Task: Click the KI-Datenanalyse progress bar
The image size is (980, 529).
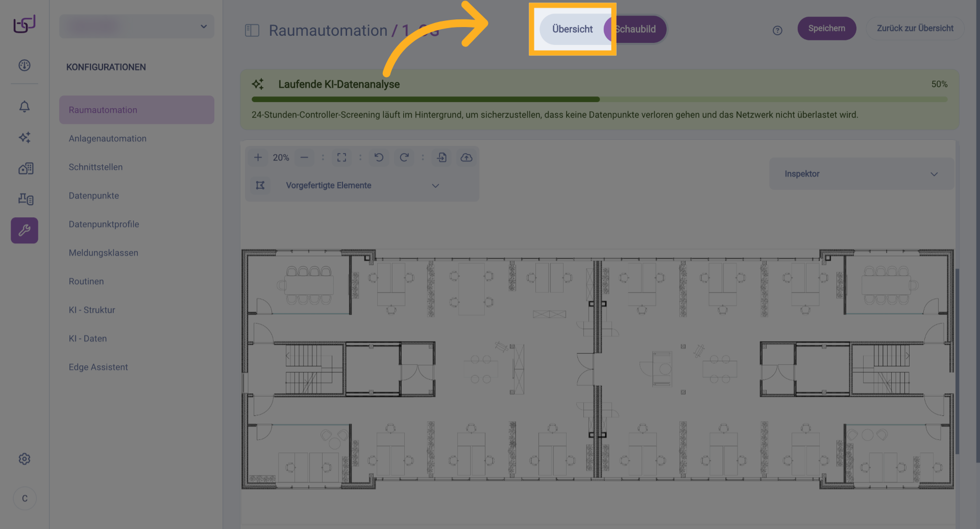Action: pos(599,99)
